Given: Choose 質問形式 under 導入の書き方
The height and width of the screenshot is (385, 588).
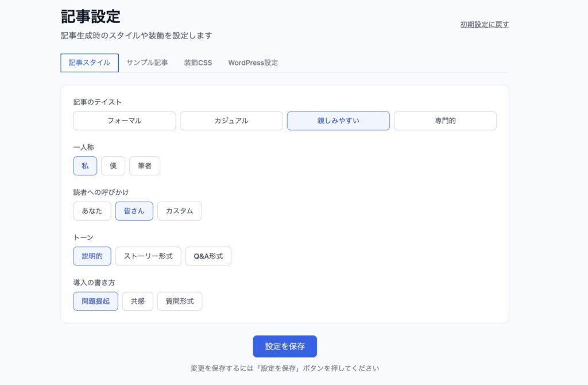Looking at the screenshot, I should point(180,301).
